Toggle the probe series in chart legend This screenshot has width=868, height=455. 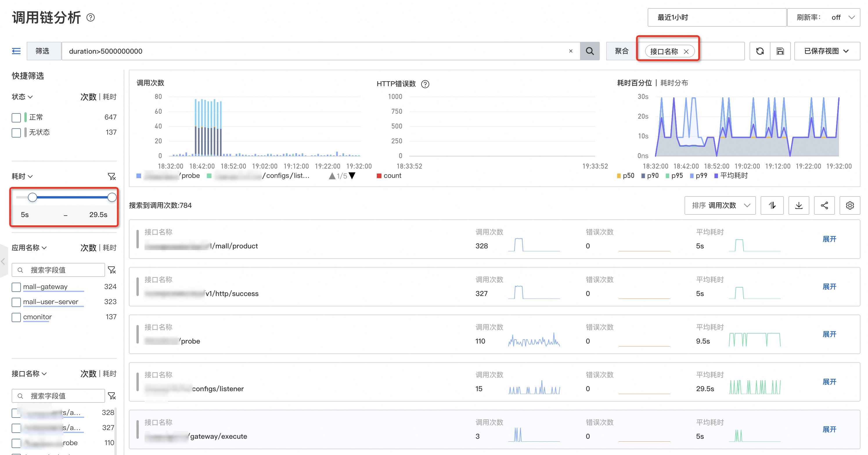pos(168,176)
